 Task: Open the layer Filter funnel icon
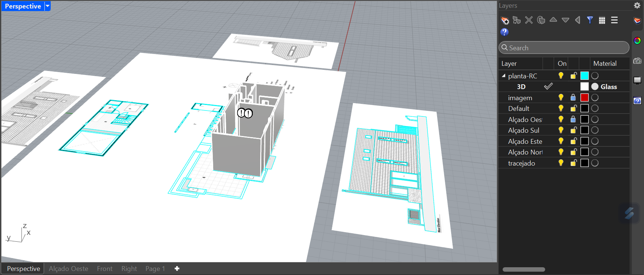590,20
